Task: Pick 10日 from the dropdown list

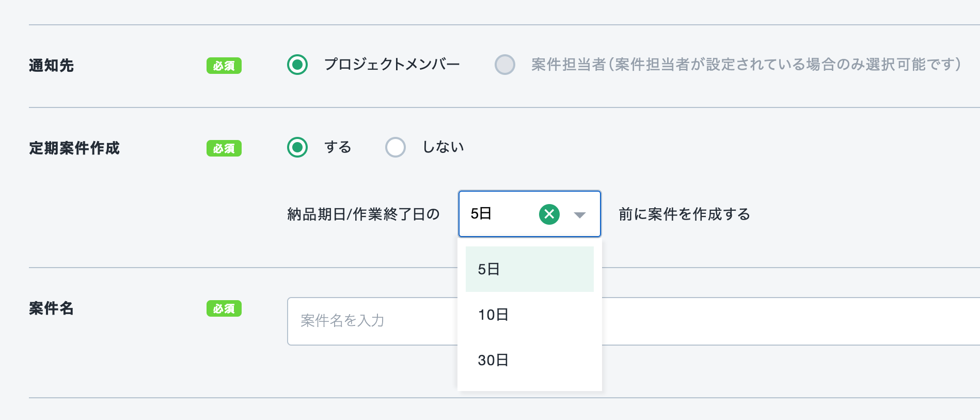Action: [x=529, y=315]
